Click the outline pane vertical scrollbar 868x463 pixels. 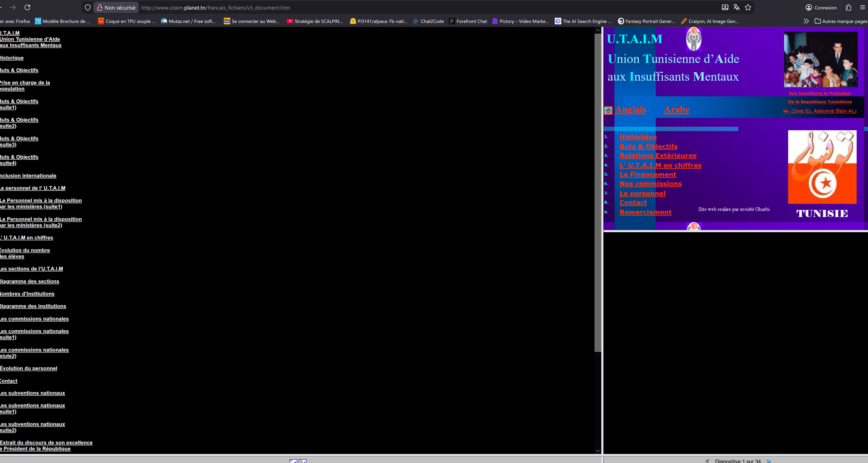[598, 192]
